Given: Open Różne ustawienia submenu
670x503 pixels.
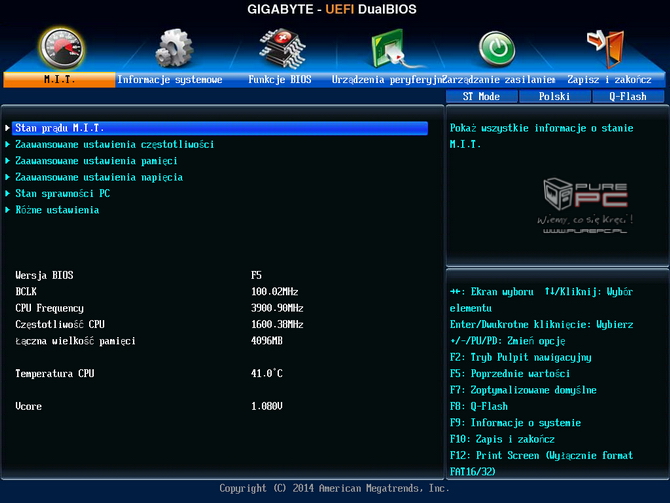Looking at the screenshot, I should (x=57, y=210).
